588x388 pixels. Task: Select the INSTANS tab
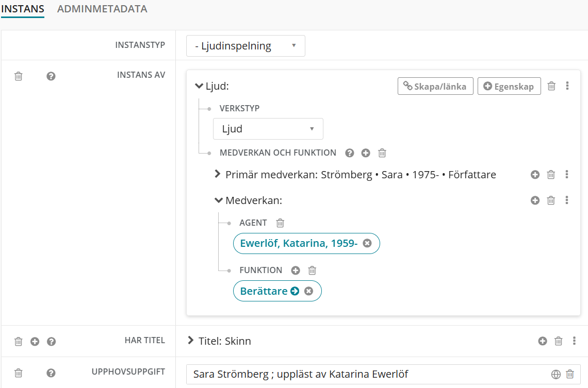click(23, 9)
